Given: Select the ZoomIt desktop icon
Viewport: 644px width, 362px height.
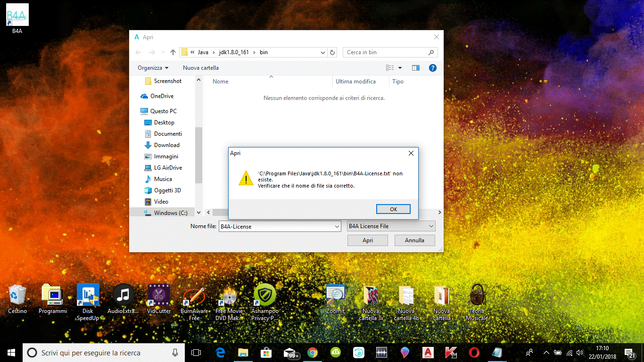Looking at the screenshot, I should point(335,298).
